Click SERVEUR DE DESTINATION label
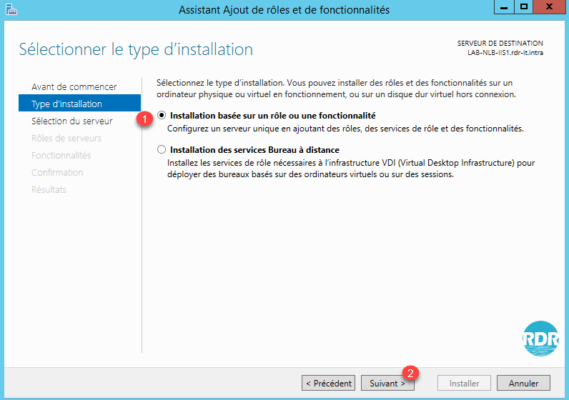Image resolution: width=569 pixels, height=400 pixels. click(x=500, y=43)
